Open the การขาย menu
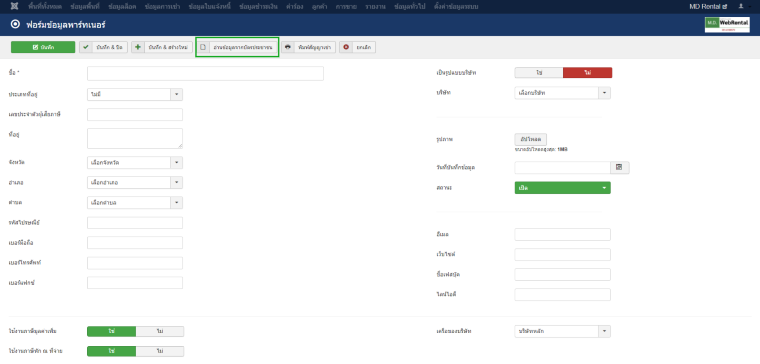760x364 pixels. tap(346, 6)
